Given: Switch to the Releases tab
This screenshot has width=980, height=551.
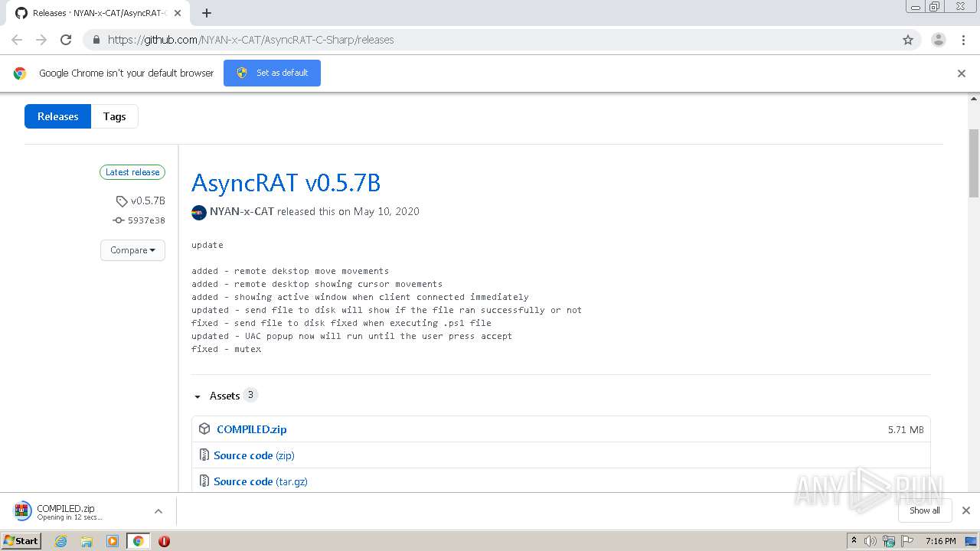Looking at the screenshot, I should (x=57, y=116).
